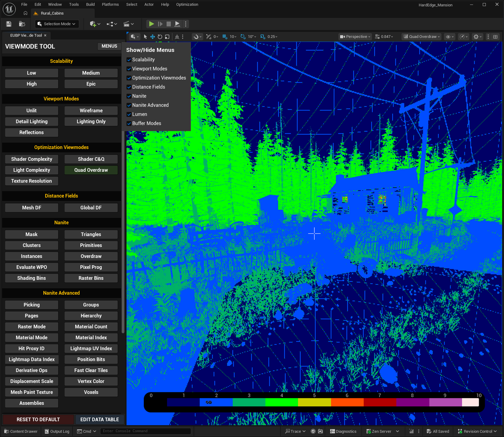Screen dimensions: 504x437
Task: Open Diagnostics in the status bar
Action: [x=343, y=431]
